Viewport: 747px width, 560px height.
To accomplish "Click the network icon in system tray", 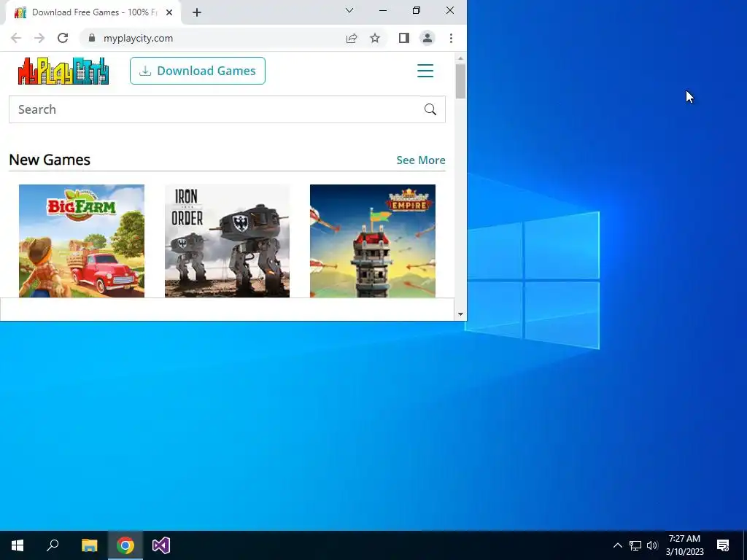I will tap(635, 545).
